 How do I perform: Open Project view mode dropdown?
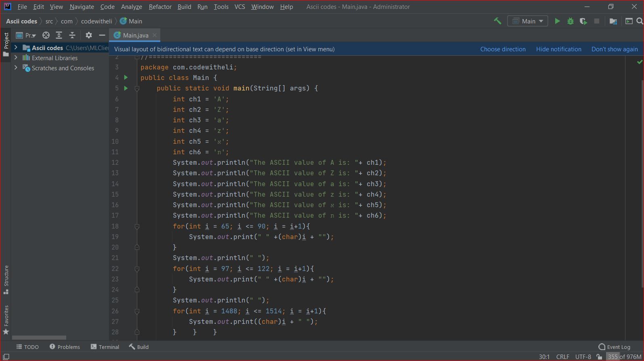click(x=25, y=35)
